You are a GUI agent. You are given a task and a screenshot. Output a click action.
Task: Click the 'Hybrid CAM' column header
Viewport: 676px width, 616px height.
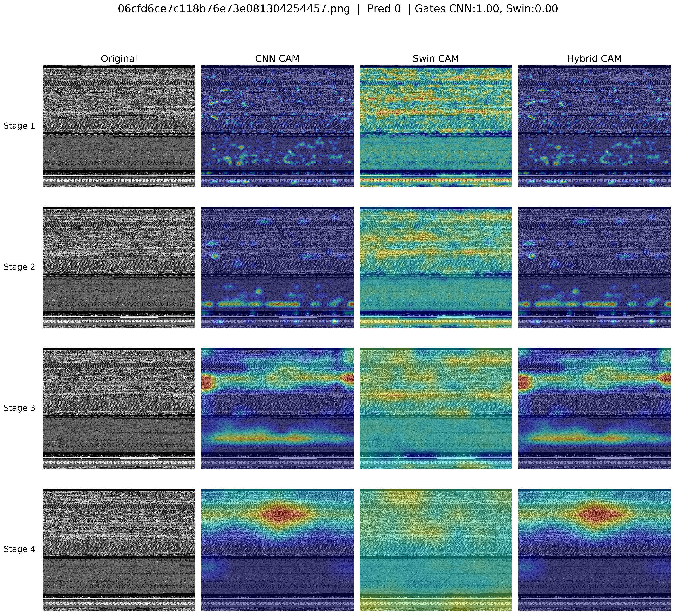tap(594, 59)
